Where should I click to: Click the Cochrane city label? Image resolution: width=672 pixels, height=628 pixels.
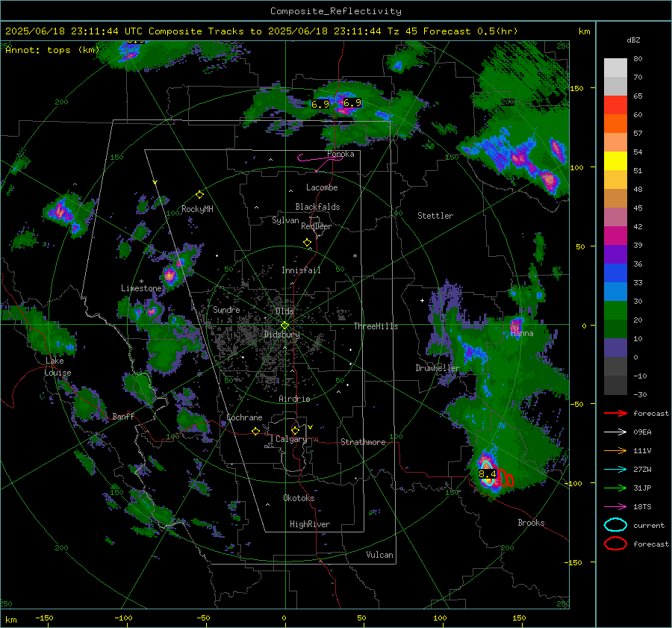coord(244,417)
